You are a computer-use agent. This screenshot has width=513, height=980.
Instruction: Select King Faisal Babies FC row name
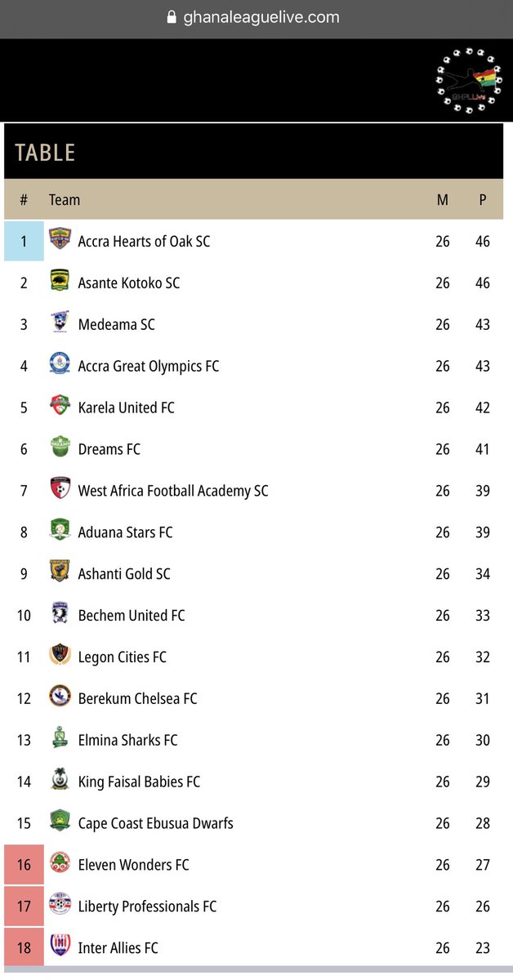[139, 782]
